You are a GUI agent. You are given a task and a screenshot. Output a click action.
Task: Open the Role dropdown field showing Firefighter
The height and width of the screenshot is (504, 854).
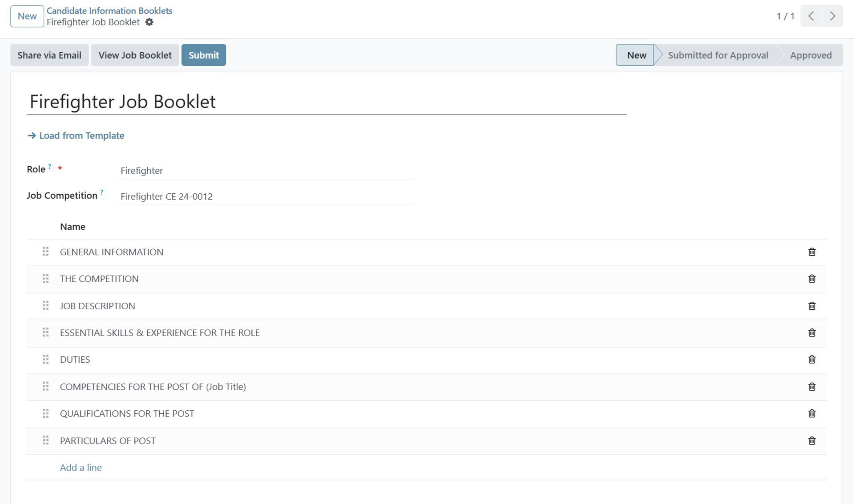267,171
